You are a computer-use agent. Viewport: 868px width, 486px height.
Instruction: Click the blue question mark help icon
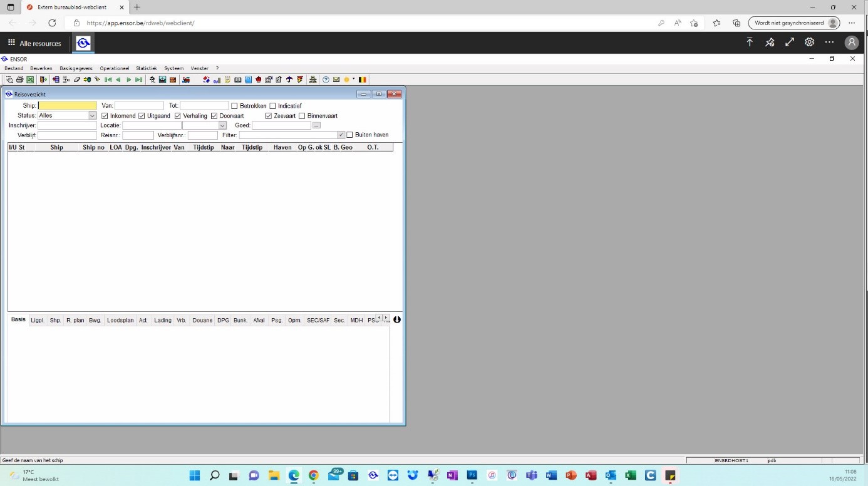[x=326, y=80]
